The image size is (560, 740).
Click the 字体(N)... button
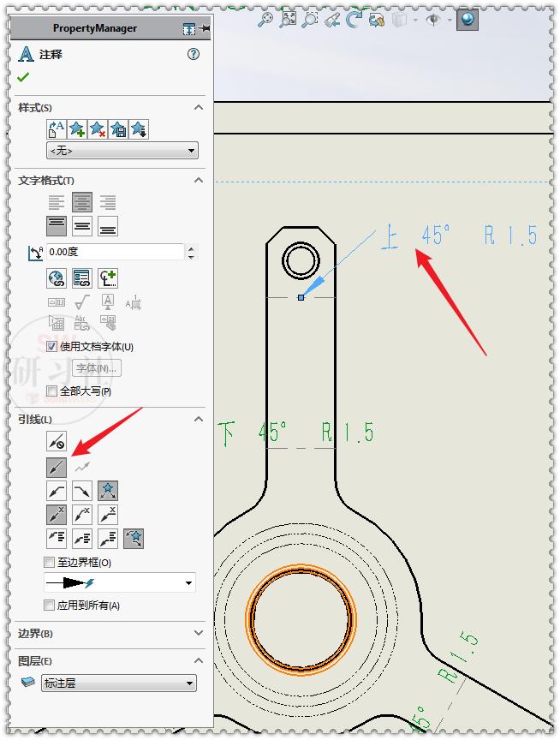pos(97,368)
